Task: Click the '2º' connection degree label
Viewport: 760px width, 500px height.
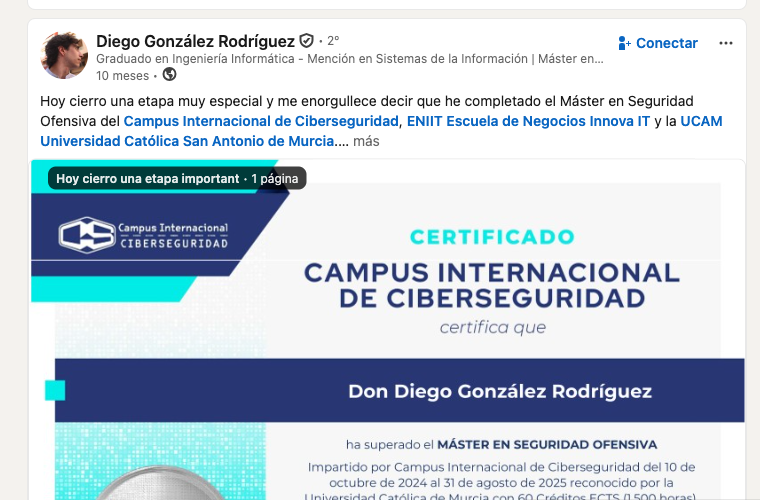Action: [x=333, y=41]
